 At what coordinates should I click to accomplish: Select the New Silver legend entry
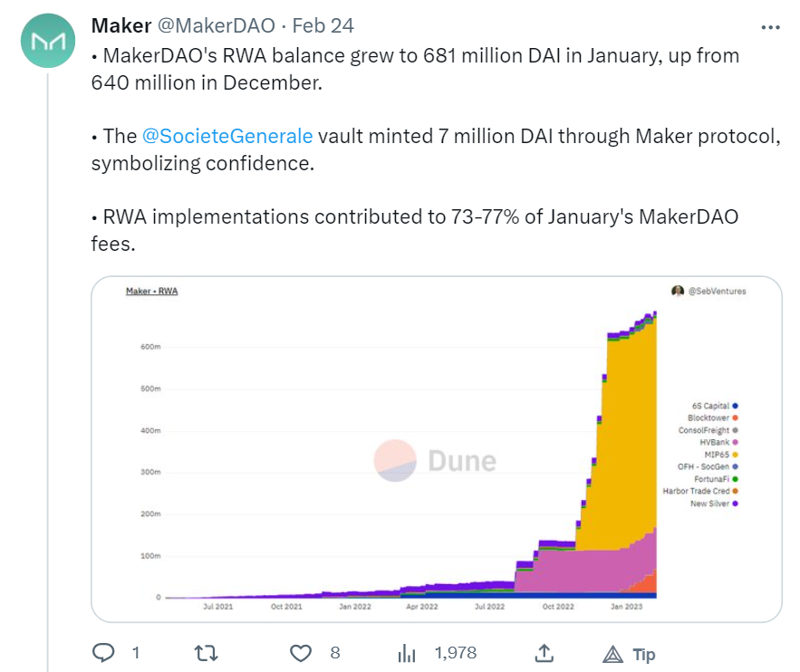tap(712, 503)
